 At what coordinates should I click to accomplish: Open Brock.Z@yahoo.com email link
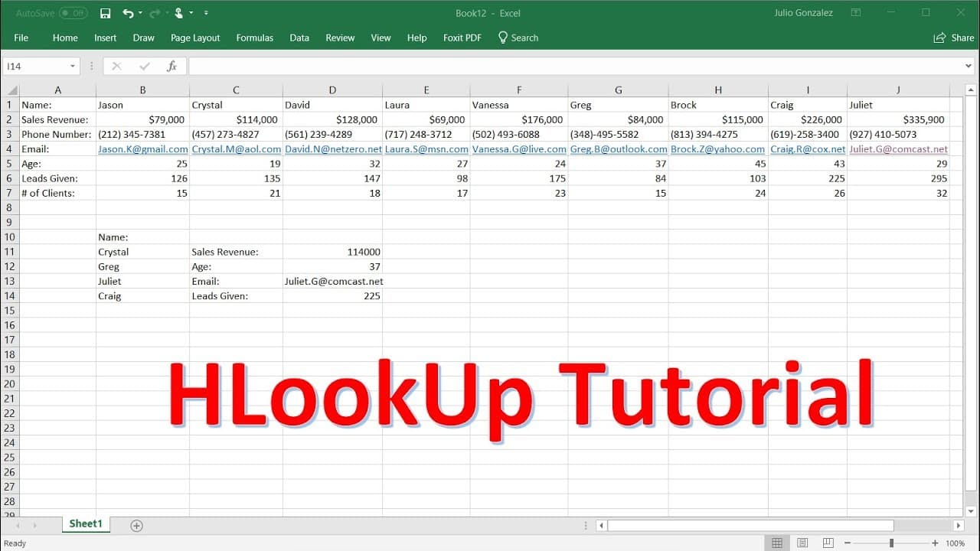click(x=717, y=149)
